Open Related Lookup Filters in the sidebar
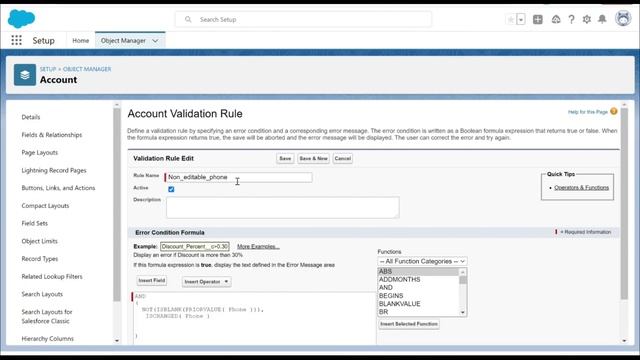 pyautogui.click(x=52, y=276)
